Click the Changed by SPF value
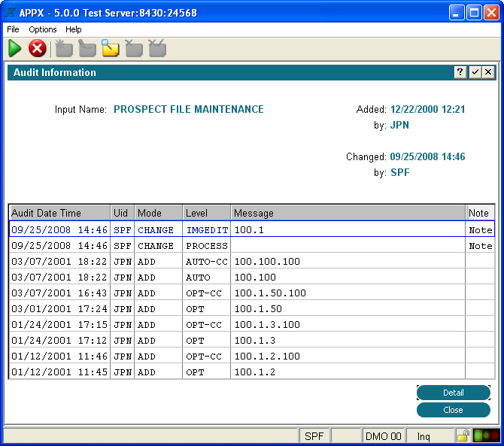Image resolution: width=504 pixels, height=446 pixels. click(x=400, y=172)
